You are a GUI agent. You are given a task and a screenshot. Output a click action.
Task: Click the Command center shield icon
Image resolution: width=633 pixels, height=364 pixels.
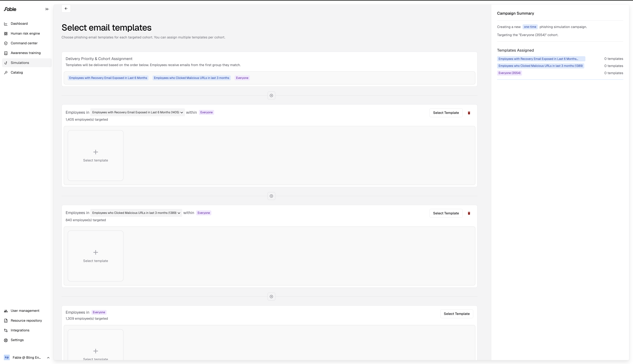click(6, 43)
